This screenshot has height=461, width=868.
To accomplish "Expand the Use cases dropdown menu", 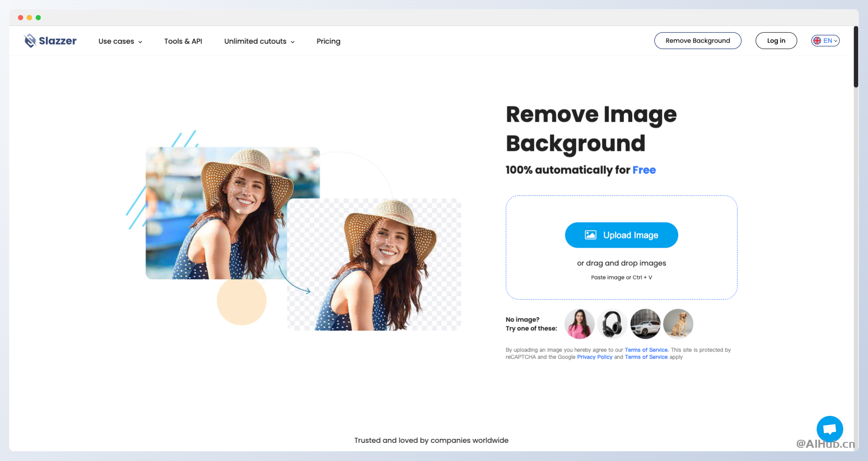I will (120, 41).
